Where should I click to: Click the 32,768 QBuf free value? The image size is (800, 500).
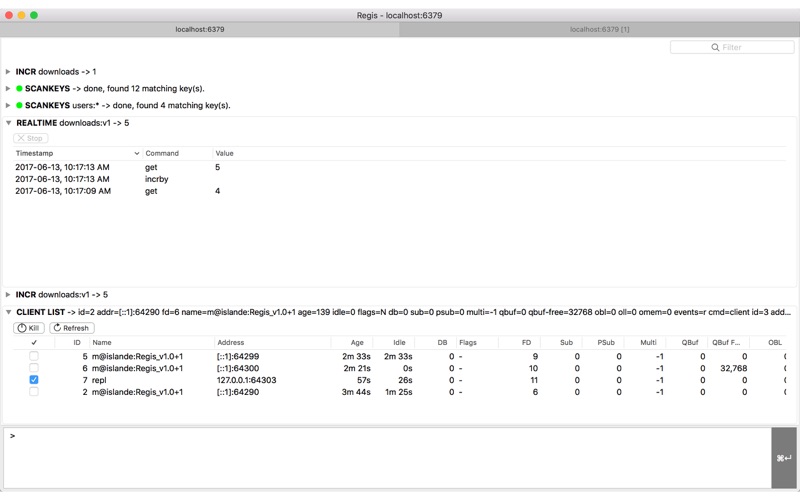734,368
